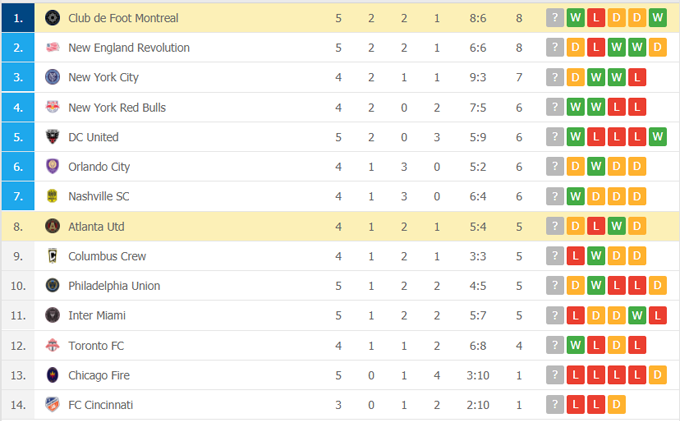Select the rank 7 position cell

point(19,196)
